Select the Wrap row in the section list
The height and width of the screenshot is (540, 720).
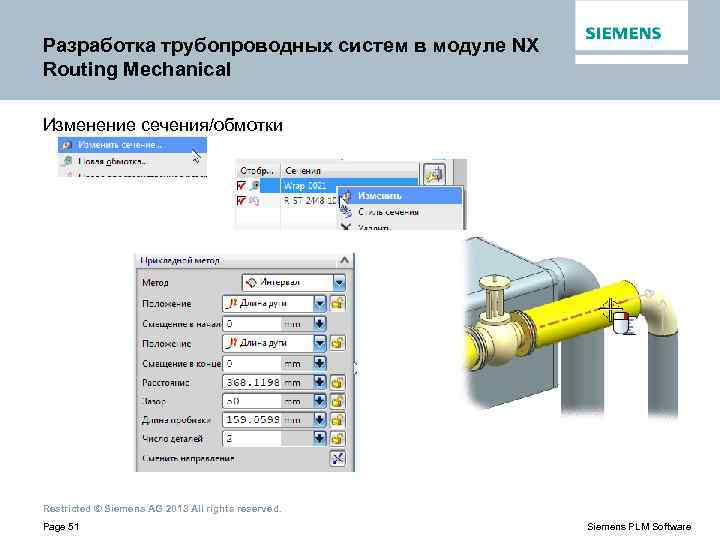coord(339,186)
